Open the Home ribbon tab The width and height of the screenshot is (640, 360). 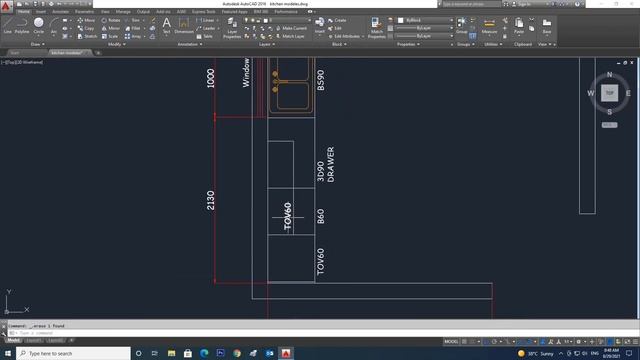[24, 12]
